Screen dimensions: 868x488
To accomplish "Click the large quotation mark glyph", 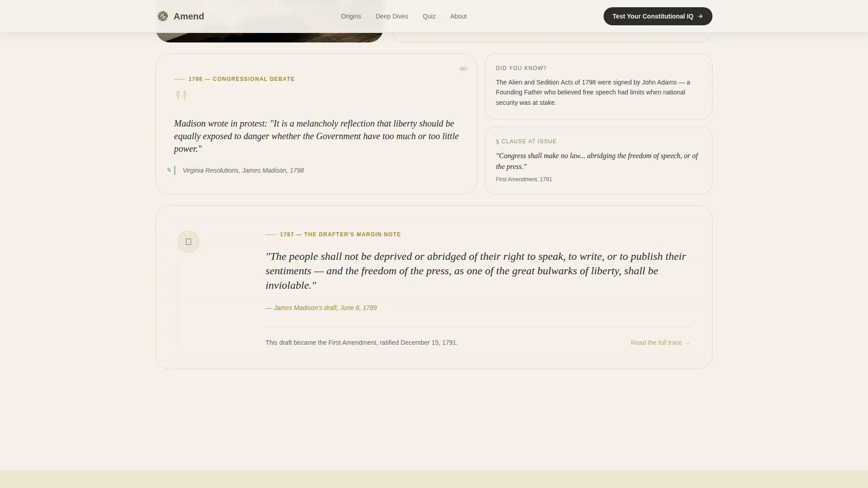I will [x=181, y=96].
